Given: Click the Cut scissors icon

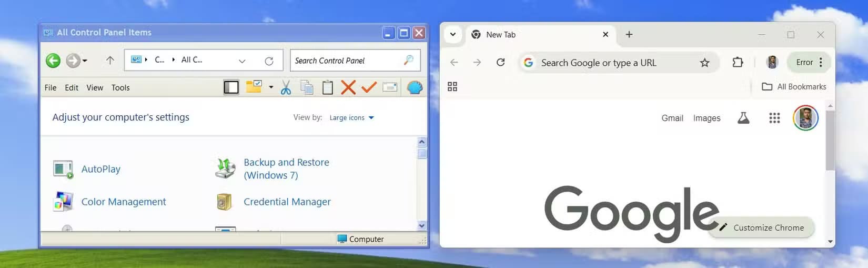Looking at the screenshot, I should [286, 87].
